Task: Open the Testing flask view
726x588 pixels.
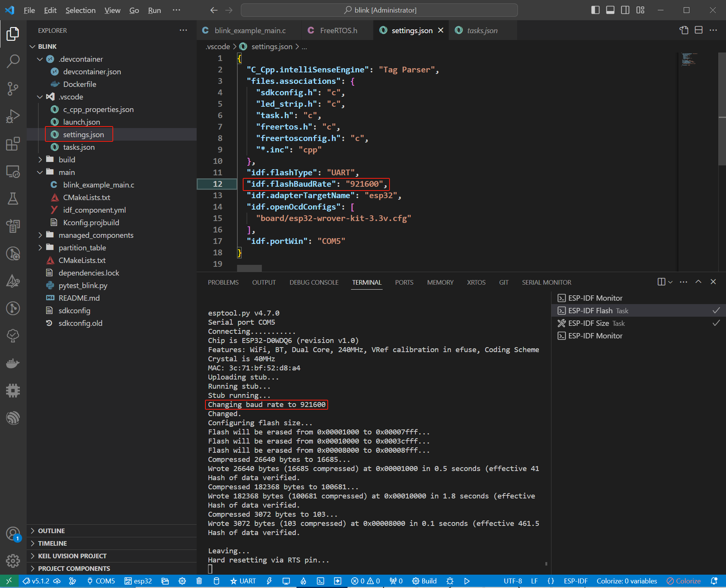Action: tap(13, 199)
